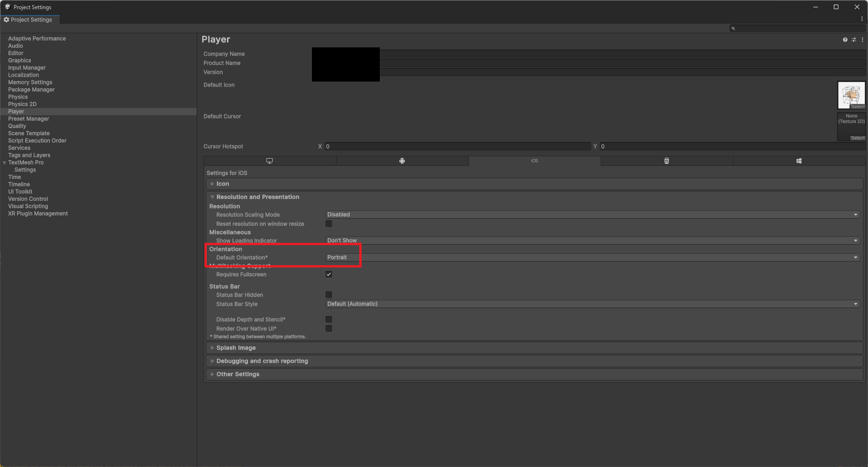Open the kebab menu in Player header
868x467 pixels.
(863, 40)
